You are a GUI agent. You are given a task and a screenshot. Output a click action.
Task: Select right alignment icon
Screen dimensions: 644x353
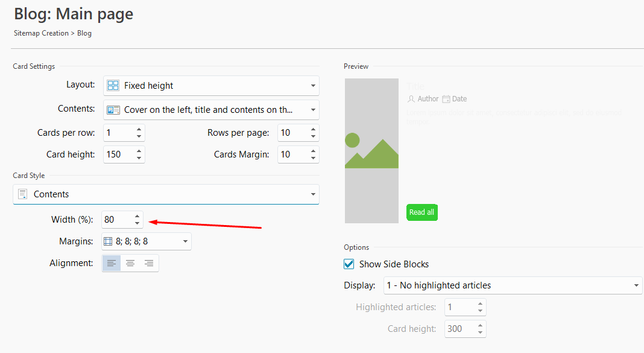(x=149, y=263)
